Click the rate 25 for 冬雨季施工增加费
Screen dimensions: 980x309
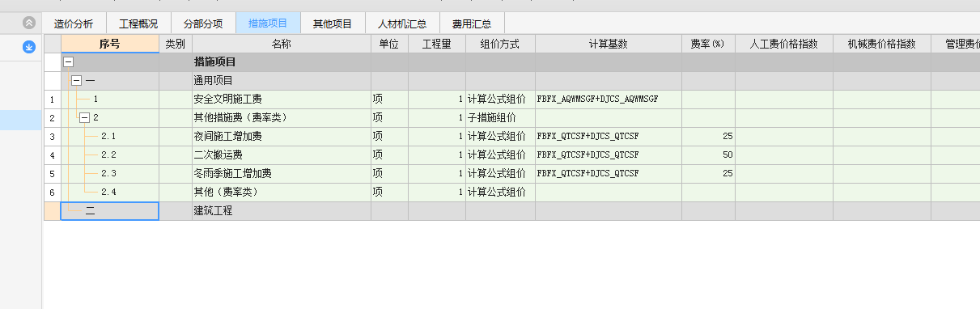pyautogui.click(x=708, y=173)
